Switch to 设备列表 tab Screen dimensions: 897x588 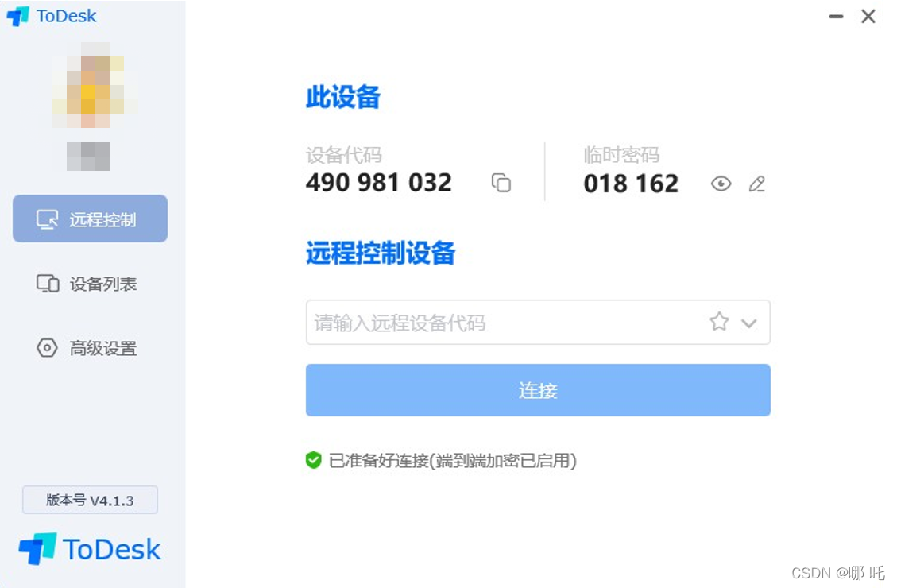pyautogui.click(x=87, y=284)
